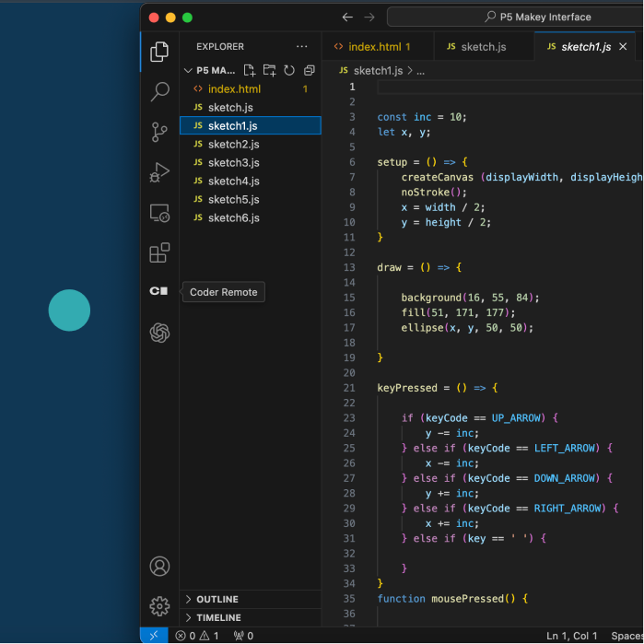The width and height of the screenshot is (644, 644).
Task: Click the 'fill(51, 171, 177);' line
Action: click(458, 313)
